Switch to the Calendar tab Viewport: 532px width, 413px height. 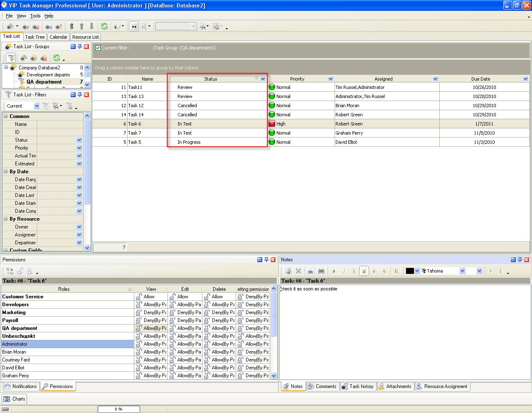(x=58, y=37)
